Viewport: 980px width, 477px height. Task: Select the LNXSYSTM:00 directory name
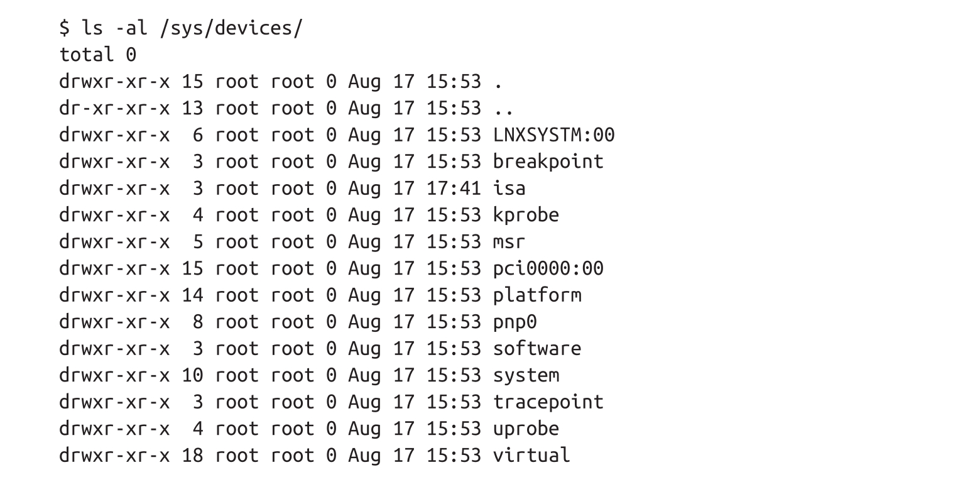[553, 135]
